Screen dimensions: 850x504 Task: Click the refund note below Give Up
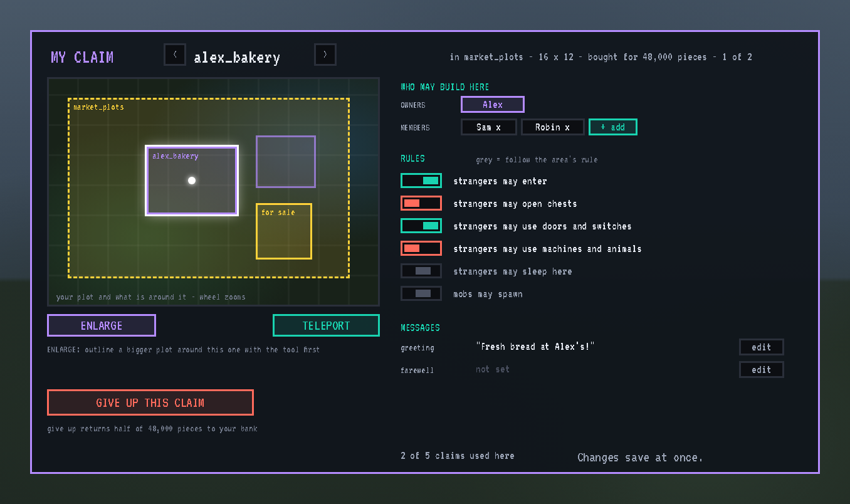152,429
